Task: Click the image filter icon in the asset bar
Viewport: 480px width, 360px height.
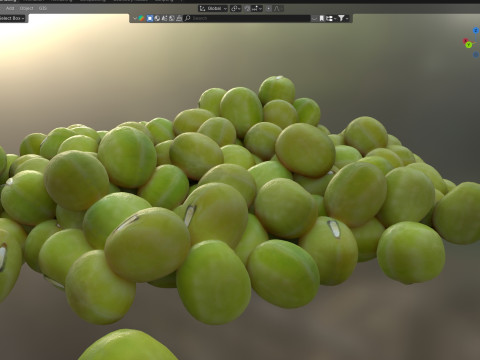Action: [172, 18]
